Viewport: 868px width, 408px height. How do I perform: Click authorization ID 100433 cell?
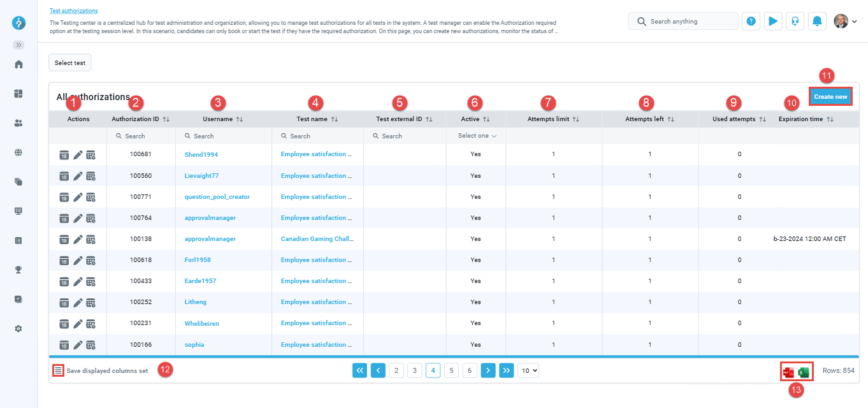coord(141,281)
